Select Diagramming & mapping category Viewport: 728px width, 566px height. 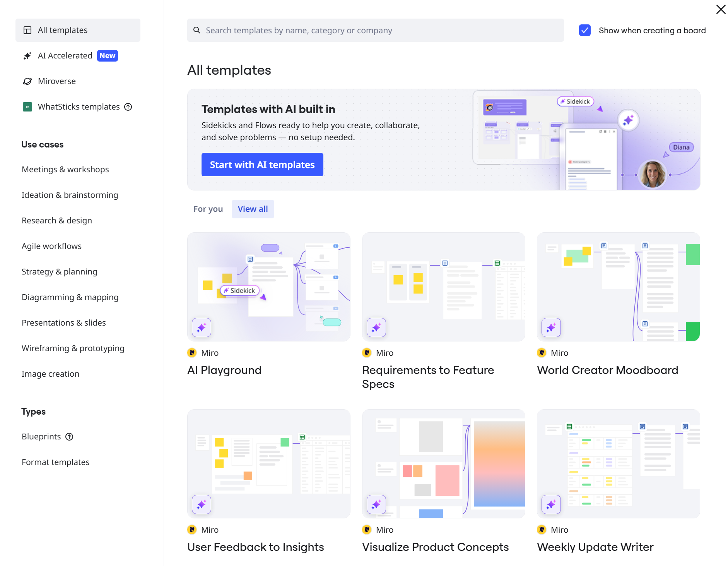pos(70,297)
